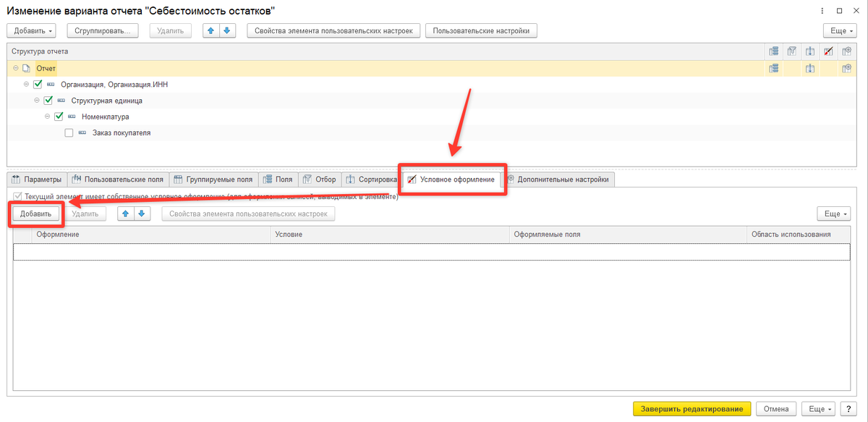Click the Область использования column header

tap(798, 235)
